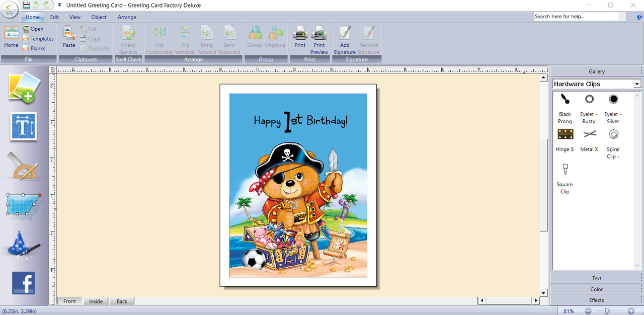Collapse the Gallery panel header
This screenshot has height=315, width=644.
(597, 71)
